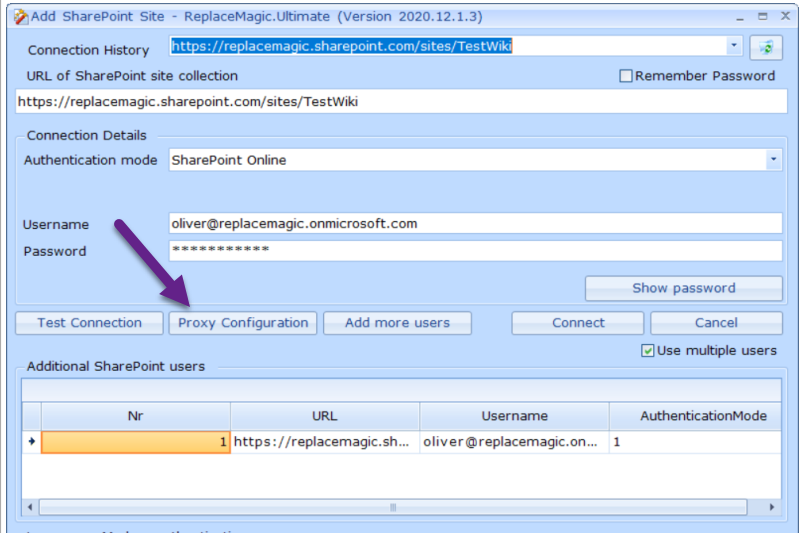The height and width of the screenshot is (533, 804).
Task: Click the Test Connection button
Action: point(89,323)
